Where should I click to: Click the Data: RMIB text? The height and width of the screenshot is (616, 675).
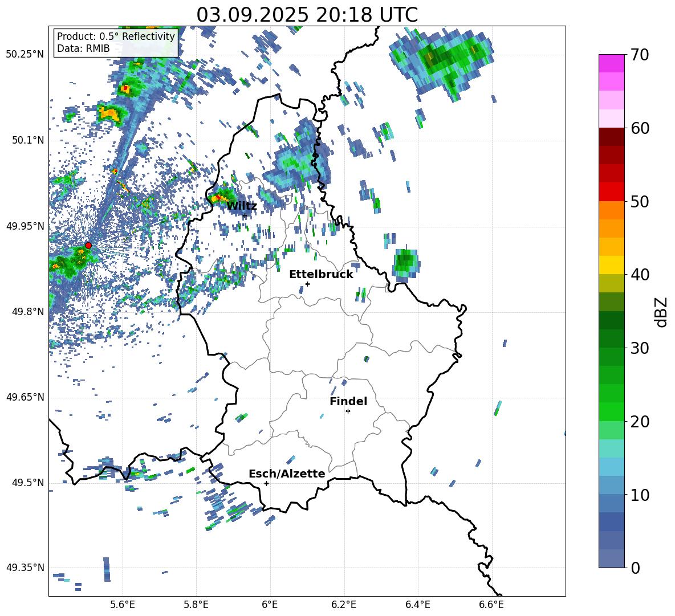point(83,48)
